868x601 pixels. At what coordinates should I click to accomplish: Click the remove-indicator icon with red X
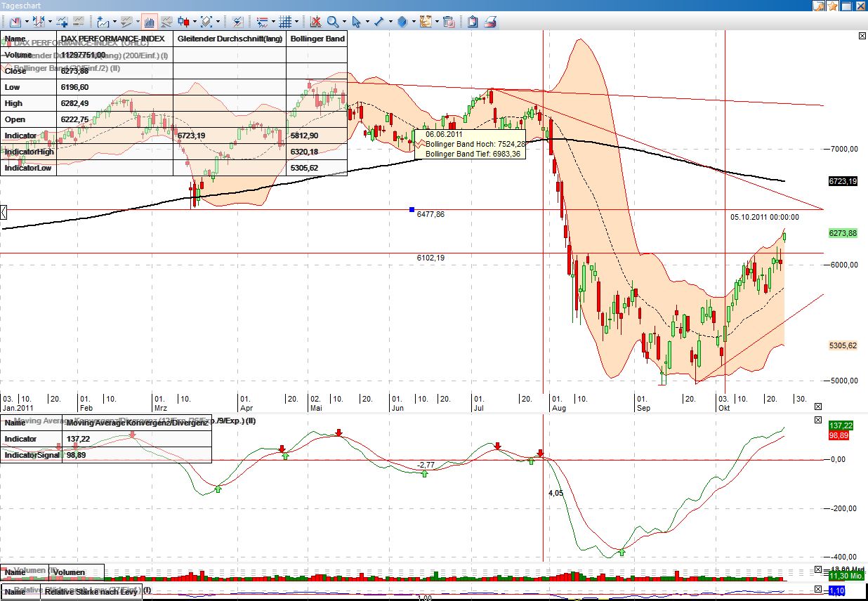click(316, 22)
